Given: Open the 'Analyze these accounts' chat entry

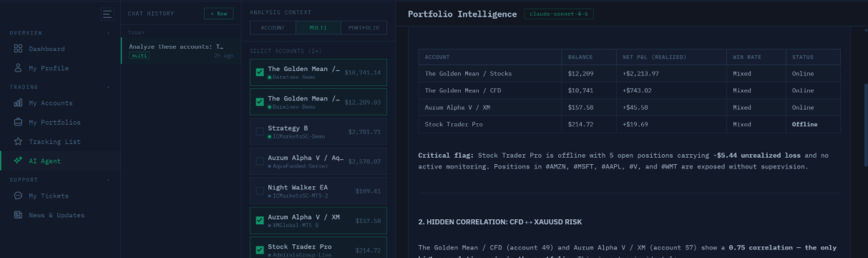Looking at the screenshot, I should [182, 50].
